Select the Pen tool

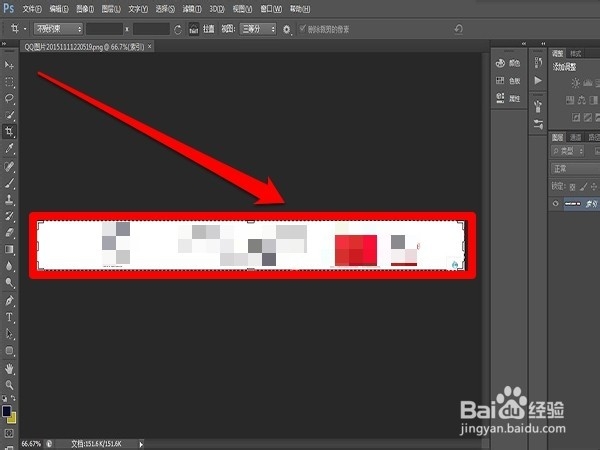pyautogui.click(x=9, y=300)
